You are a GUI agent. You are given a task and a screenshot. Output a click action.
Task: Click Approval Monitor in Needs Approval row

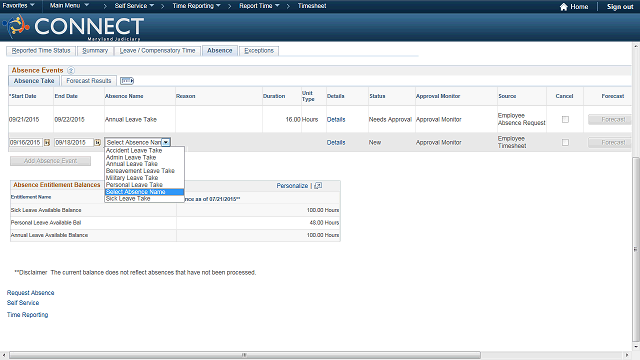[438, 120]
